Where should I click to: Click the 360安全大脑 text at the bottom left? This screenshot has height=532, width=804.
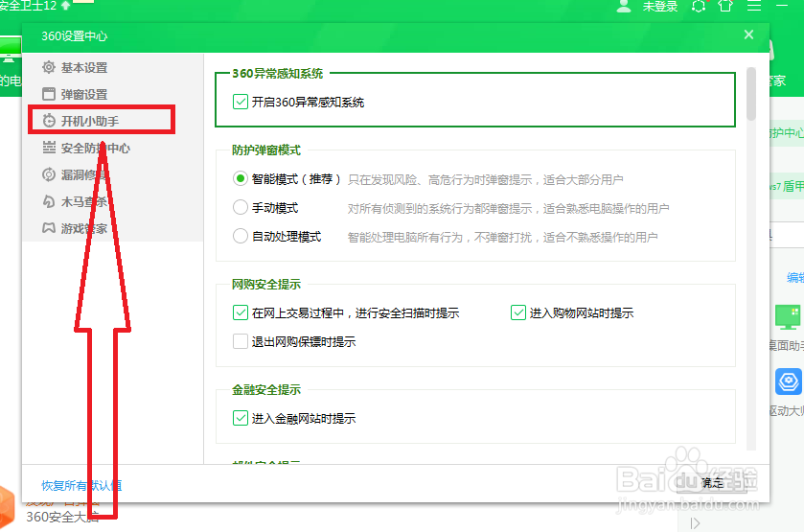pos(62,517)
